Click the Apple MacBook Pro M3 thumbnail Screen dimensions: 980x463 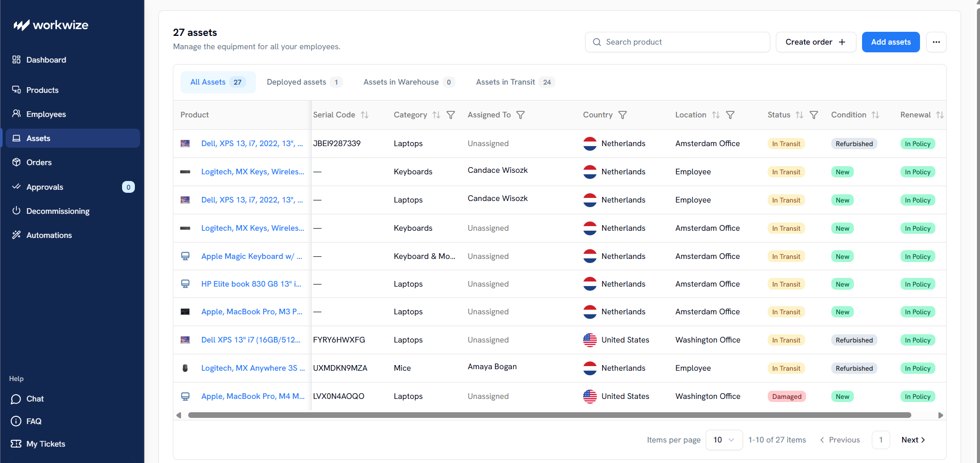(185, 312)
